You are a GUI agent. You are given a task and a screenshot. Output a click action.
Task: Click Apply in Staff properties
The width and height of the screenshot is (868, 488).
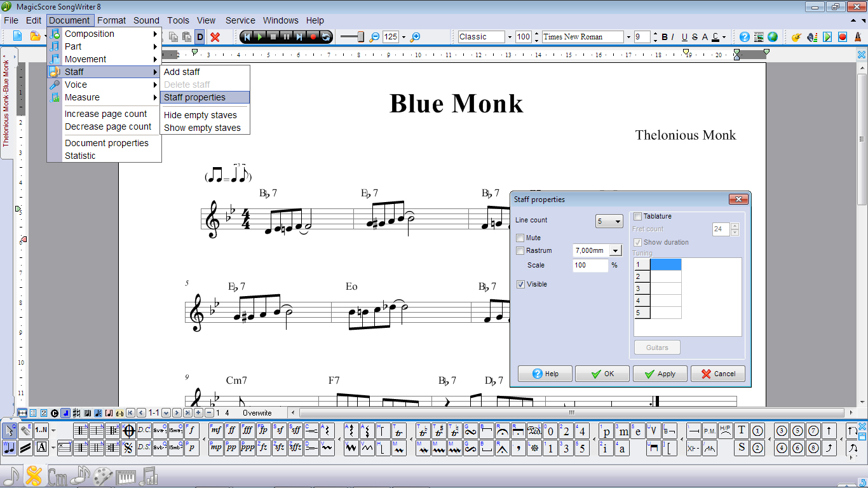(660, 374)
